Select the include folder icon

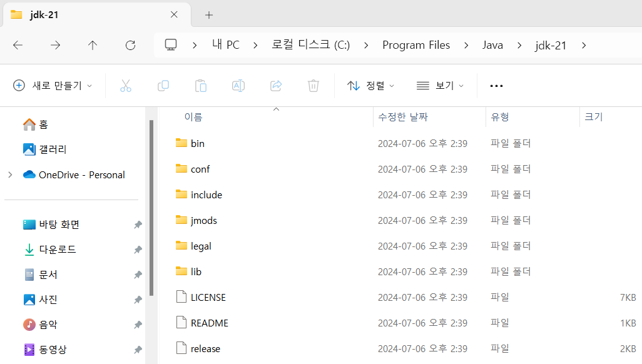pos(181,195)
